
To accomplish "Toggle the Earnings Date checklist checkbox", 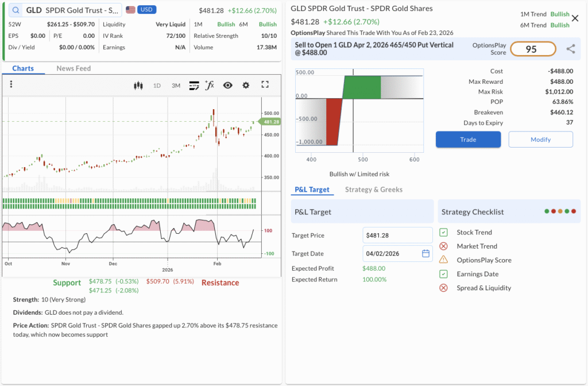I will coord(443,274).
